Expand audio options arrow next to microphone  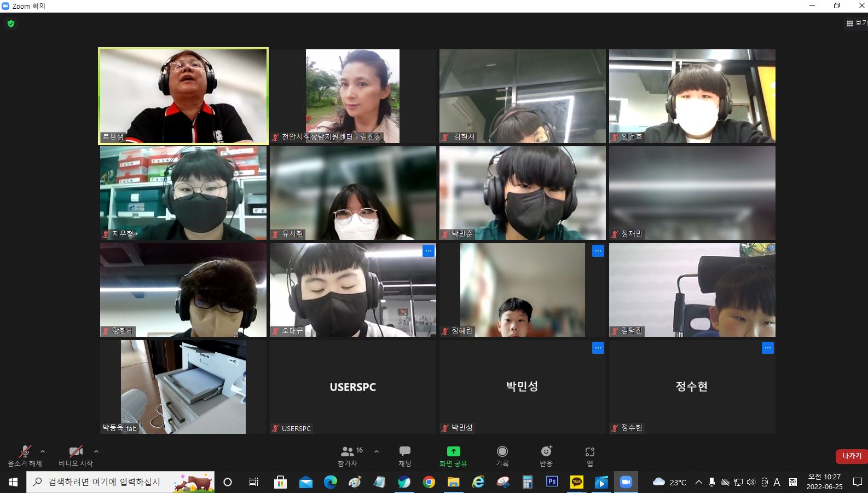(x=43, y=451)
